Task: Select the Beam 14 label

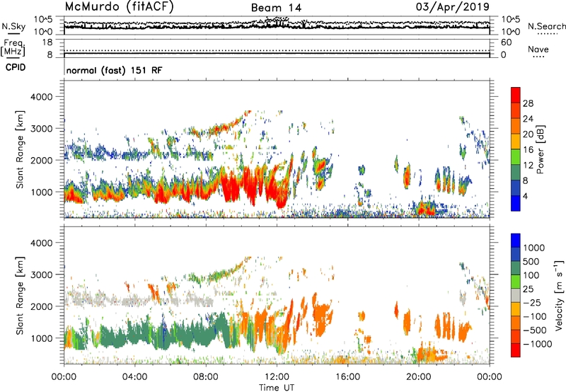Action: point(276,8)
